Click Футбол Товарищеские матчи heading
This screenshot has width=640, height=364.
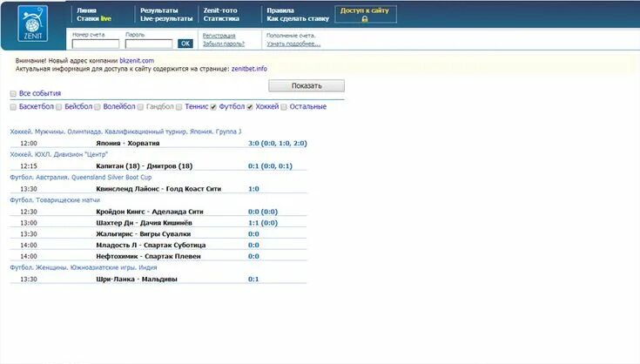(55, 200)
